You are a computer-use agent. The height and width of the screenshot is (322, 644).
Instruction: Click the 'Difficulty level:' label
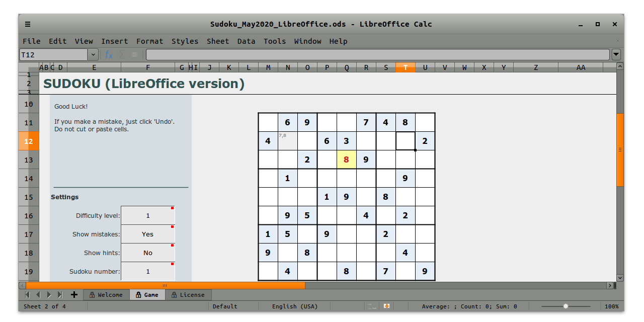coord(98,216)
